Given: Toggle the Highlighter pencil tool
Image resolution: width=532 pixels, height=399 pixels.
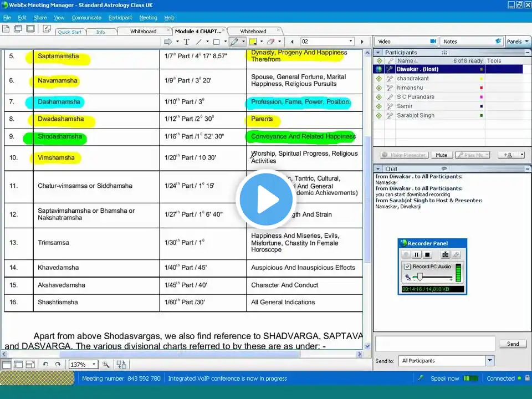Looking at the screenshot, I should 234,42.
